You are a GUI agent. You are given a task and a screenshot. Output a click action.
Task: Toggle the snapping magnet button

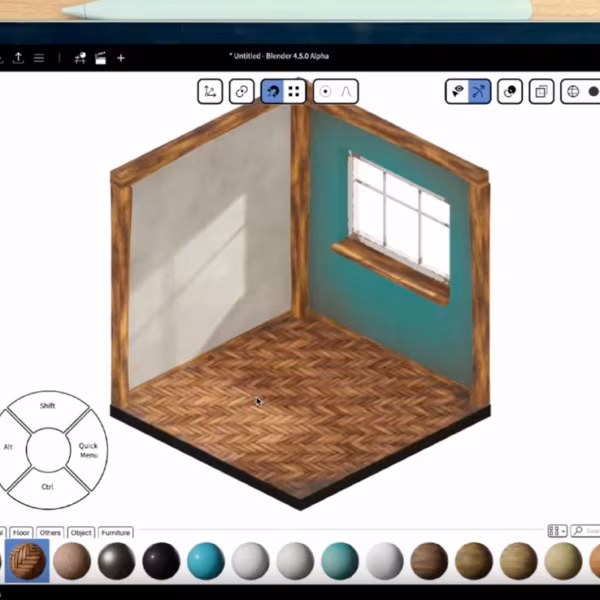coord(272,91)
